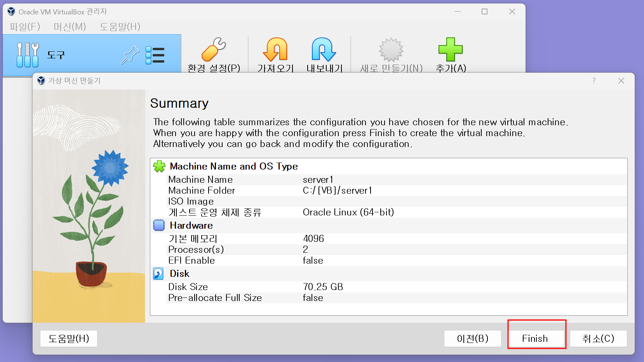Click the question mark help button in the wizard title bar
Image resolution: width=644 pixels, height=362 pixels.
point(594,80)
